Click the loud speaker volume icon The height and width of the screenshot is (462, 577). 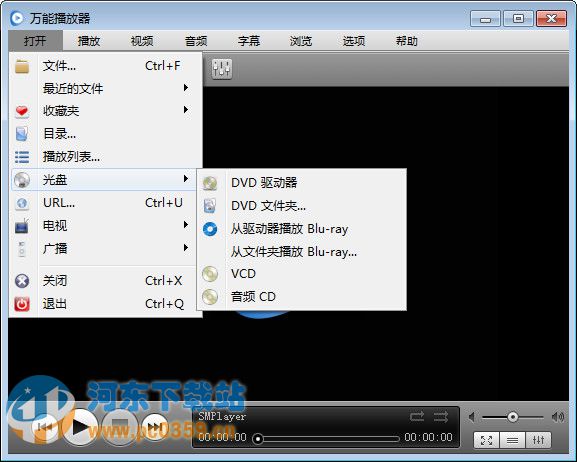pos(558,417)
